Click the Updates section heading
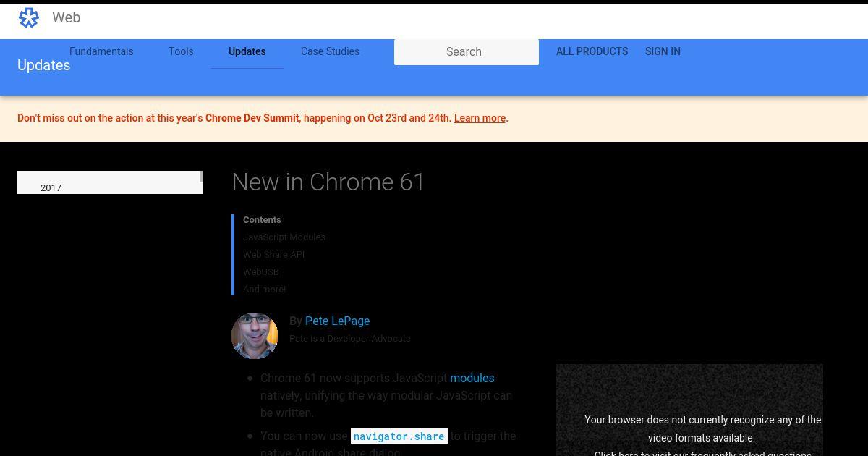Image resolution: width=868 pixels, height=456 pixels. pos(43,65)
